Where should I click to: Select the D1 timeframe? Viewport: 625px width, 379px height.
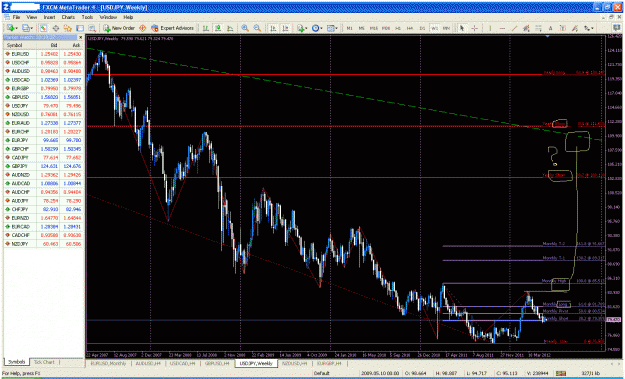pos(422,28)
